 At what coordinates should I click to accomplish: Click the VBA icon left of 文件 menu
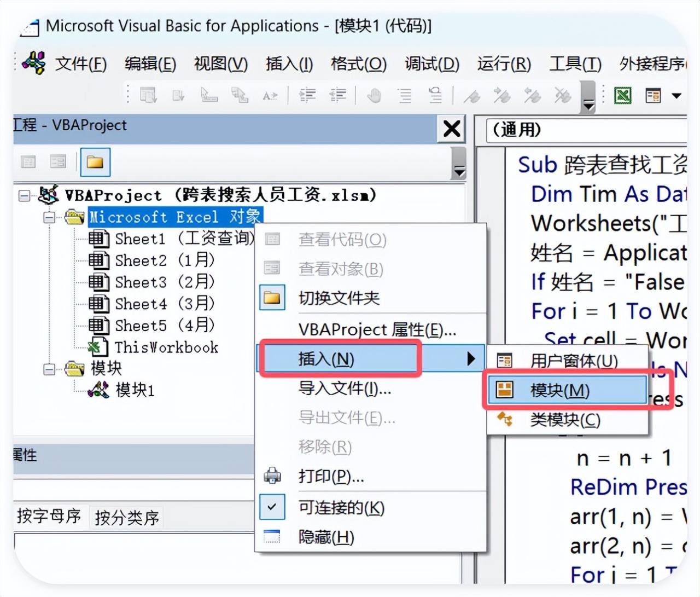[x=34, y=63]
